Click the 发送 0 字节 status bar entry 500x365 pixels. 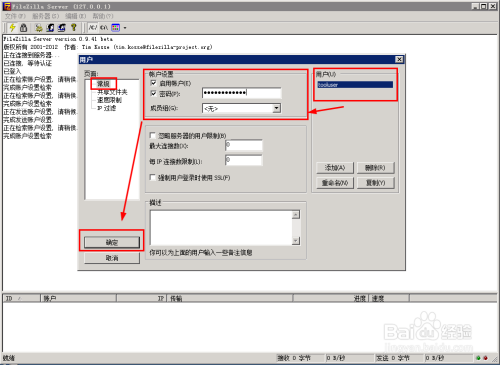(x=399, y=358)
